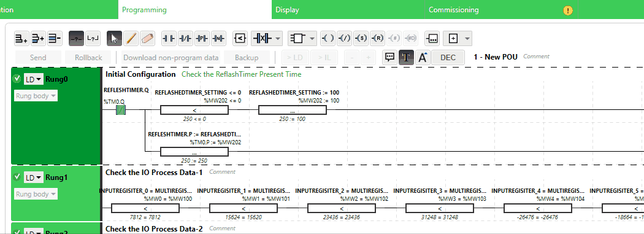Select the %MW1 = %MW101 comparison block
The image size is (644, 234).
coord(243,208)
